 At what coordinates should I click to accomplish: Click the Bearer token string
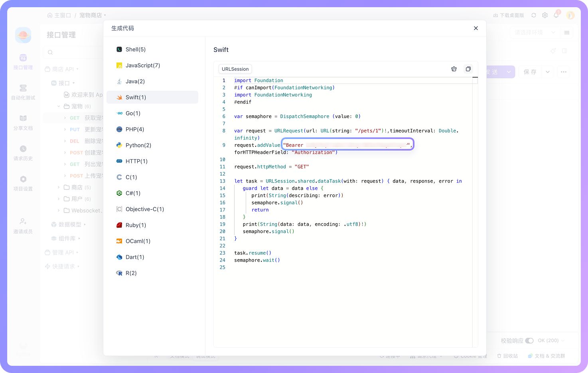coord(347,144)
